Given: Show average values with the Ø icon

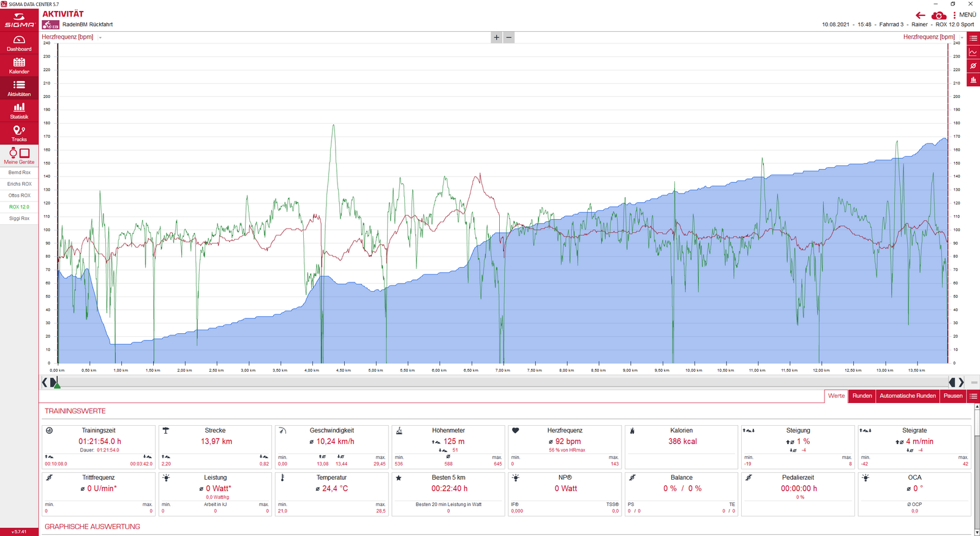Looking at the screenshot, I should coord(973,66).
